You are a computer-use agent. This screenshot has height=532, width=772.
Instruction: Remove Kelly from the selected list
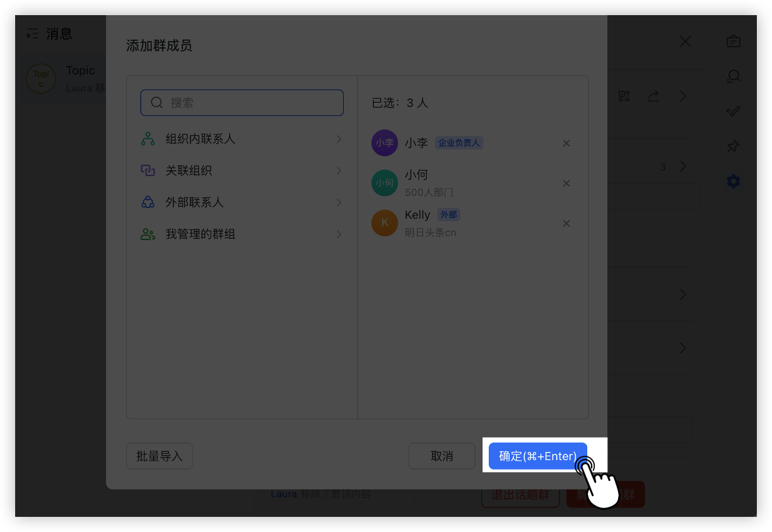pyautogui.click(x=566, y=223)
